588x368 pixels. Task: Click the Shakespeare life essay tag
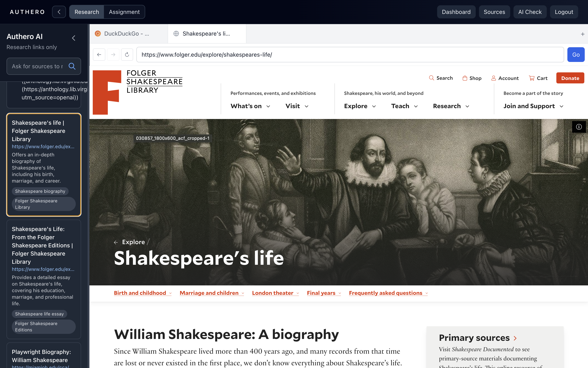pyautogui.click(x=39, y=314)
